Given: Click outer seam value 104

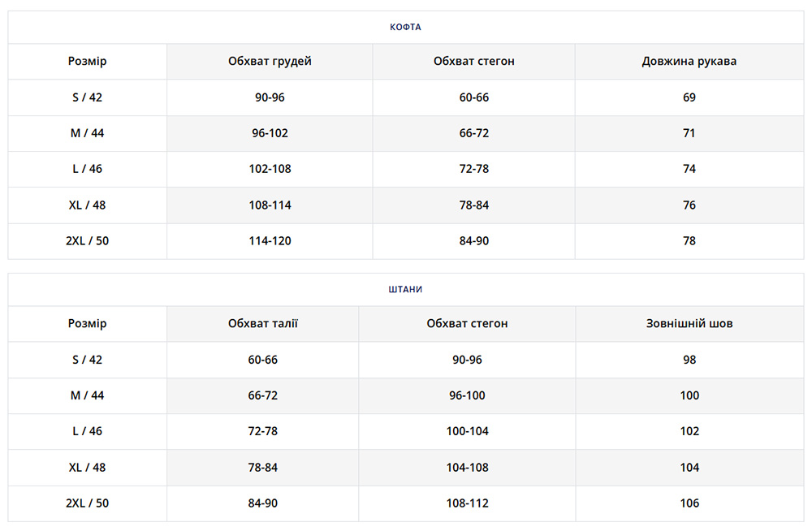Looking at the screenshot, I should 689,468.
